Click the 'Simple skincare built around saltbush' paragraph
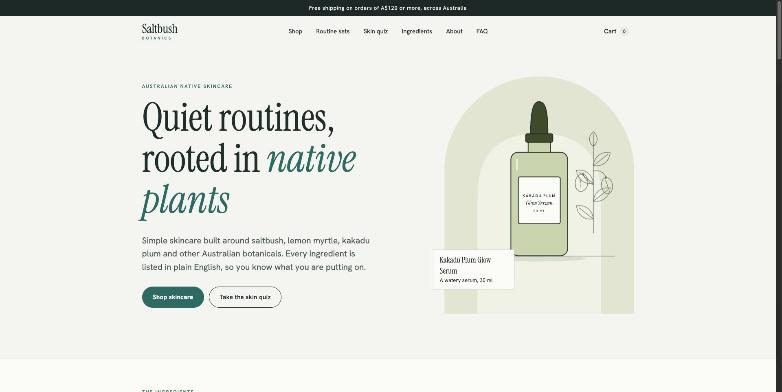Image resolution: width=782 pixels, height=392 pixels. [256, 254]
